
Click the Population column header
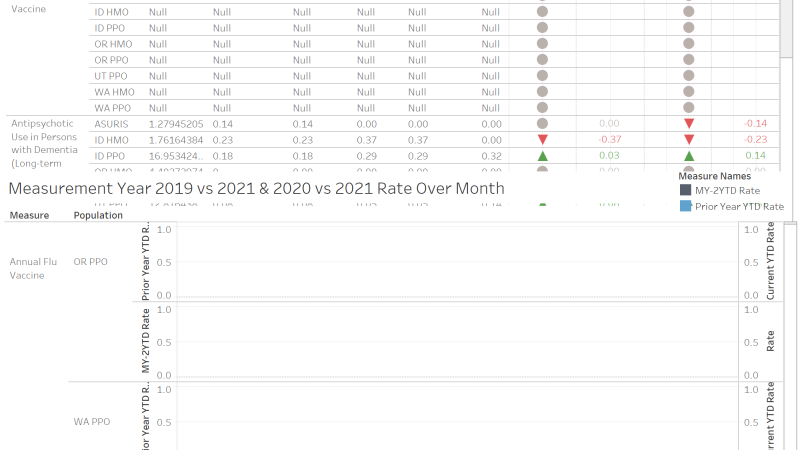coord(98,215)
